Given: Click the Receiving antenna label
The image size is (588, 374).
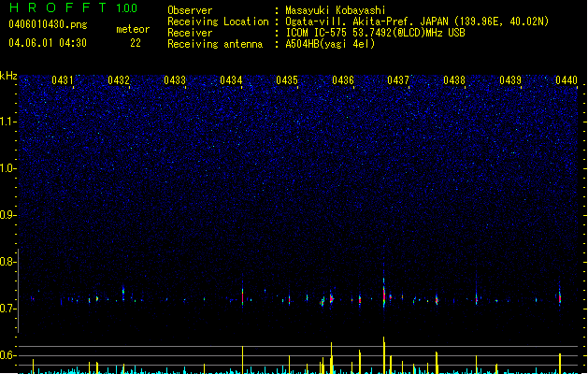Looking at the screenshot, I should (215, 44).
